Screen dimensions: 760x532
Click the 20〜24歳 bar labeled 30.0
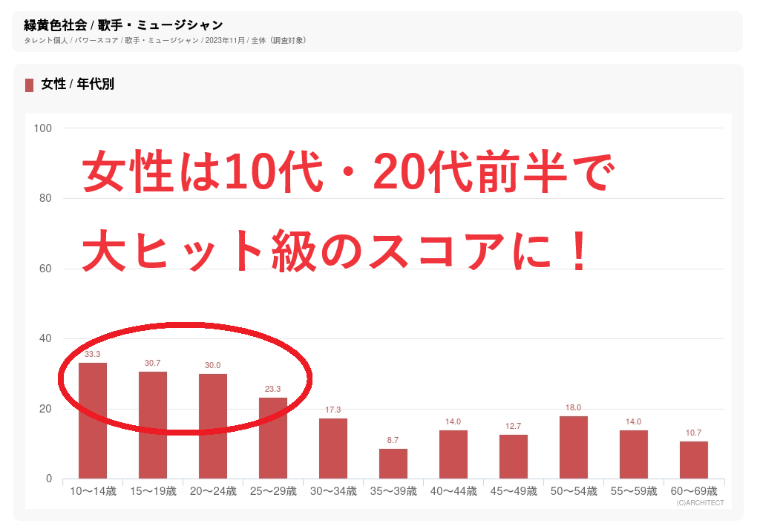coord(213,426)
